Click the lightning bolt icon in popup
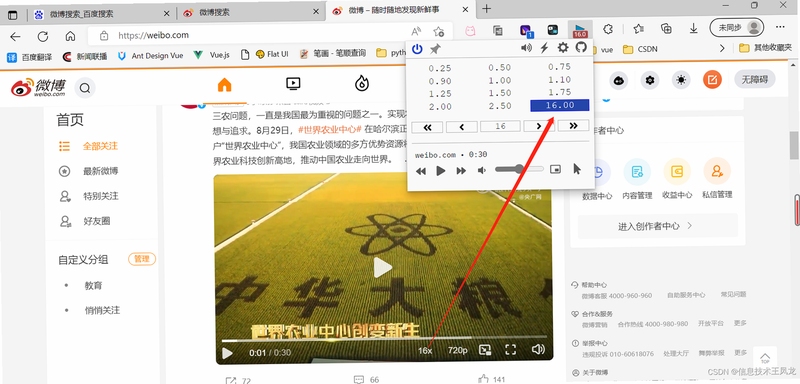Image resolution: width=800 pixels, height=384 pixels. coord(544,48)
